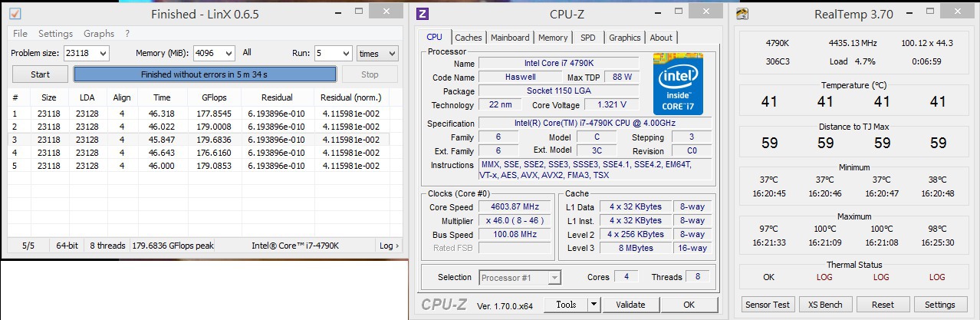Image resolution: width=980 pixels, height=320 pixels.
Task: Click the 179.6836 GFlops peak status entry
Action: coord(173,246)
